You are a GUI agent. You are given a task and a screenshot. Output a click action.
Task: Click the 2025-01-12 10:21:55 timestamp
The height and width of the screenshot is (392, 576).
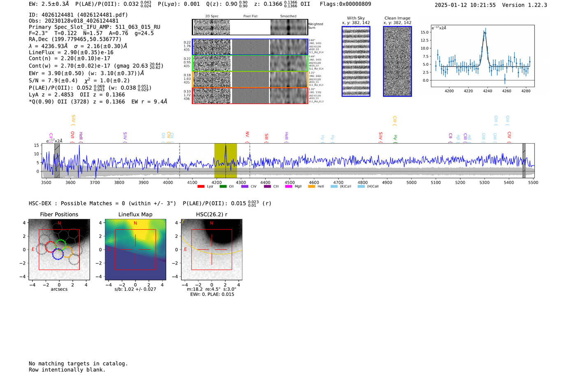point(465,5)
